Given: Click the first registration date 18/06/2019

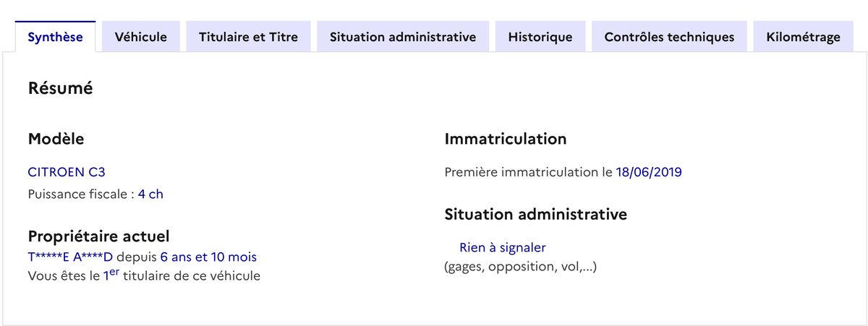Looking at the screenshot, I should tap(649, 172).
